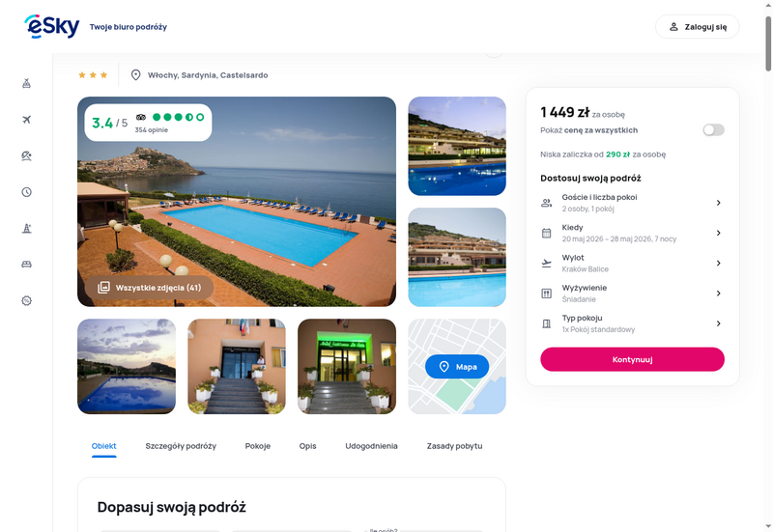Expand the Kiedy dates row
773x532 pixels.
632,233
